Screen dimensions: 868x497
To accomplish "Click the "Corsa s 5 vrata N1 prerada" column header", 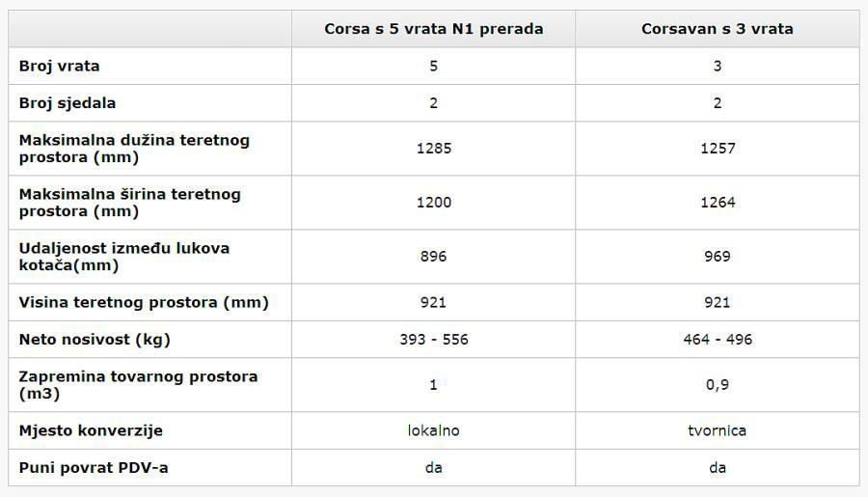I will 433,29.
